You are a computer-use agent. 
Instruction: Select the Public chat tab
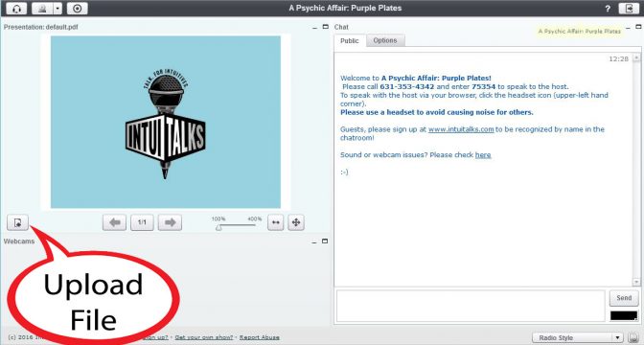click(350, 40)
